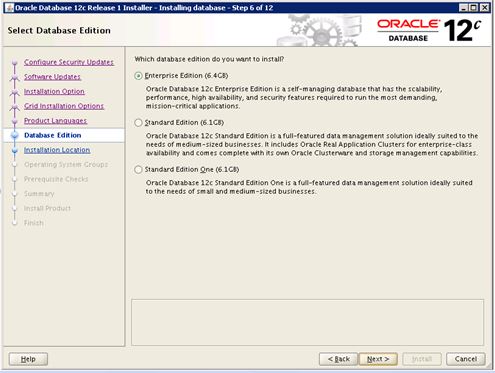Click the disabled Operating System Groups step
495x373 pixels.
[66, 165]
